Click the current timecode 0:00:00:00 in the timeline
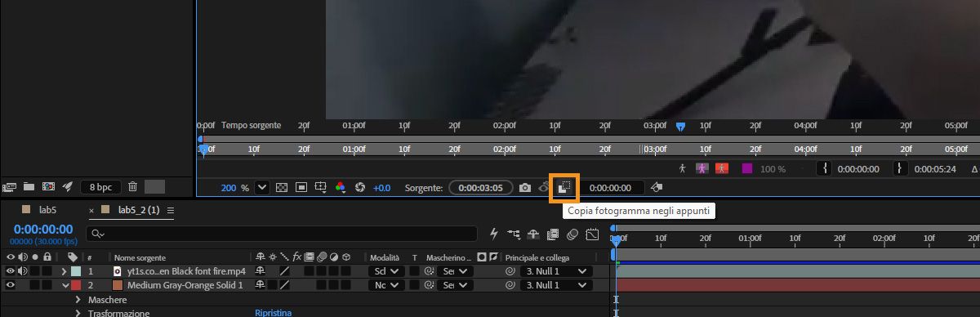Image resolution: width=980 pixels, height=317 pixels. tap(43, 230)
